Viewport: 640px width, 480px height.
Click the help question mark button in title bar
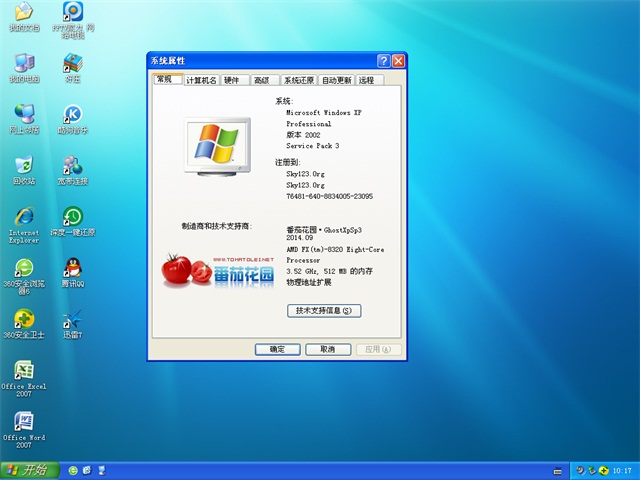click(x=383, y=61)
